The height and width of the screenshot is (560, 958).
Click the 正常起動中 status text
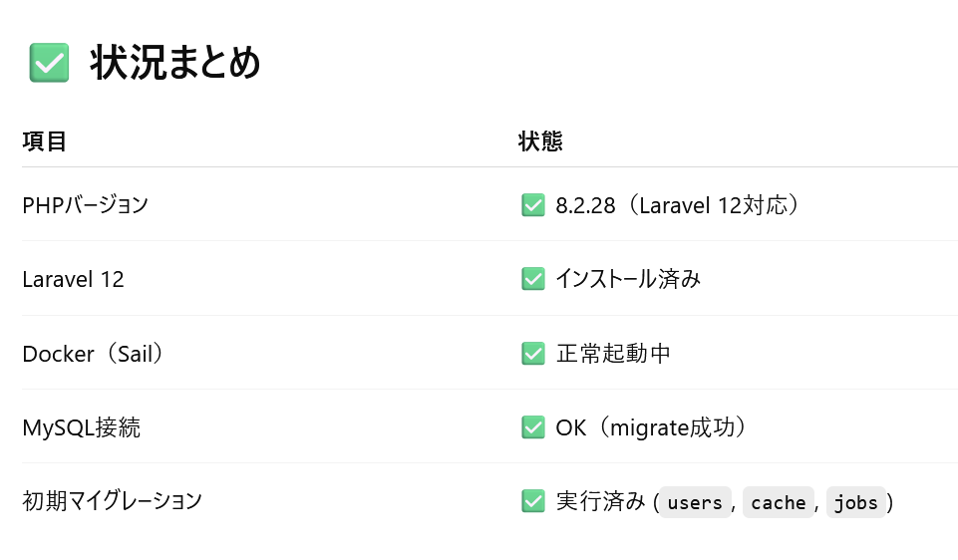click(x=613, y=354)
